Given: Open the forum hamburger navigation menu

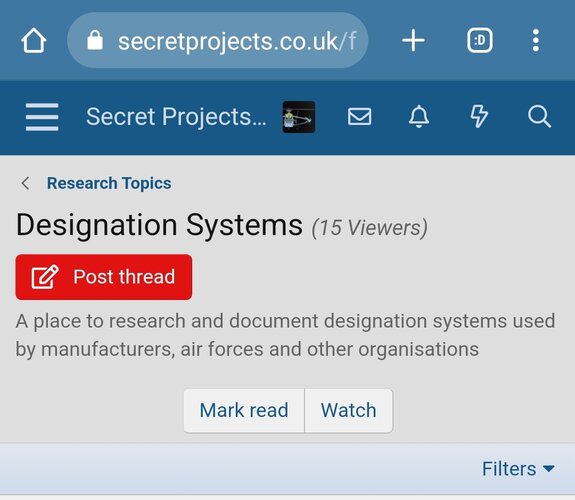Looking at the screenshot, I should (42, 117).
